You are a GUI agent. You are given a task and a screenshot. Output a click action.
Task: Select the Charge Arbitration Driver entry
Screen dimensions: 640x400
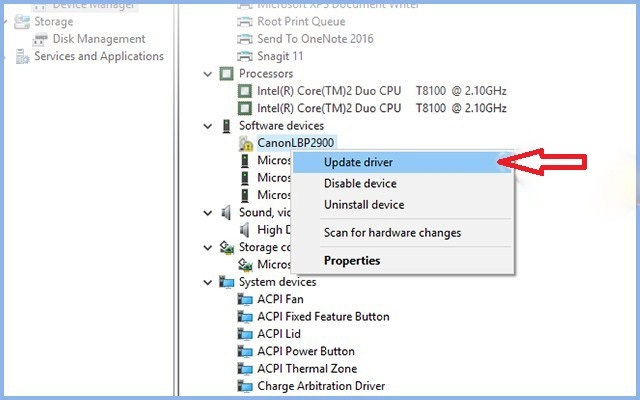tap(321, 386)
